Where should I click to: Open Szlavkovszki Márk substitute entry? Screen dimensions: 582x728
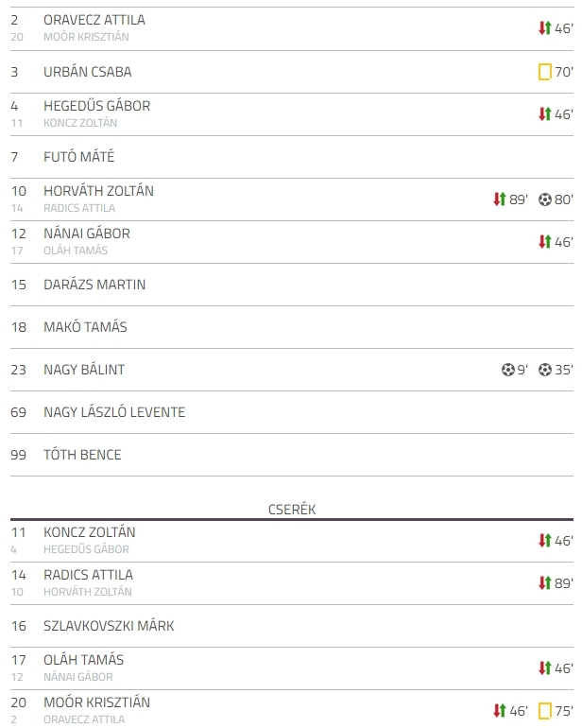(x=109, y=626)
